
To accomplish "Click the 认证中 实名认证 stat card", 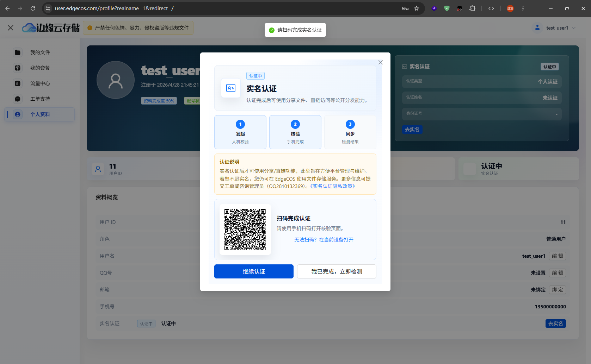I will click(x=518, y=169).
